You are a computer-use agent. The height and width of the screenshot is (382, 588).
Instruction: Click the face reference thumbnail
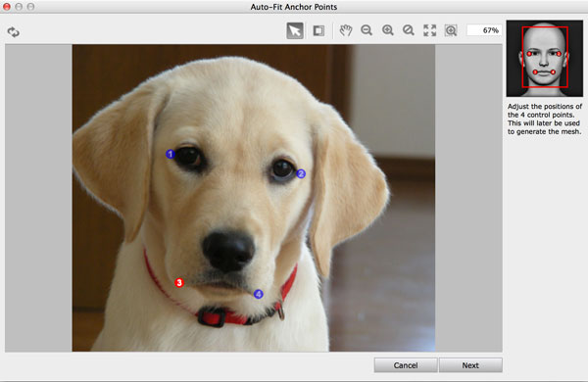click(x=545, y=59)
